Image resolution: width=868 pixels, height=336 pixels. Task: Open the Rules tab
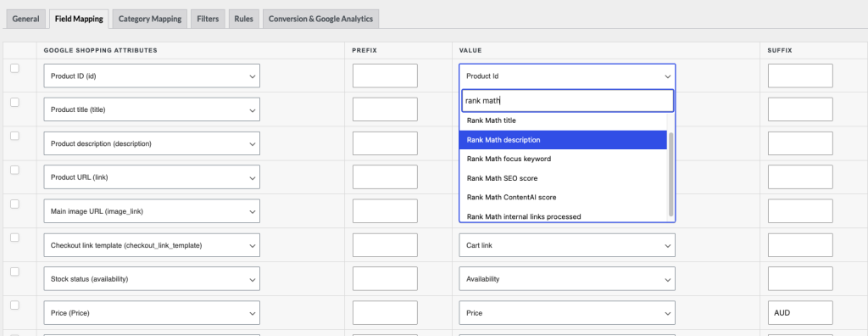coord(243,19)
